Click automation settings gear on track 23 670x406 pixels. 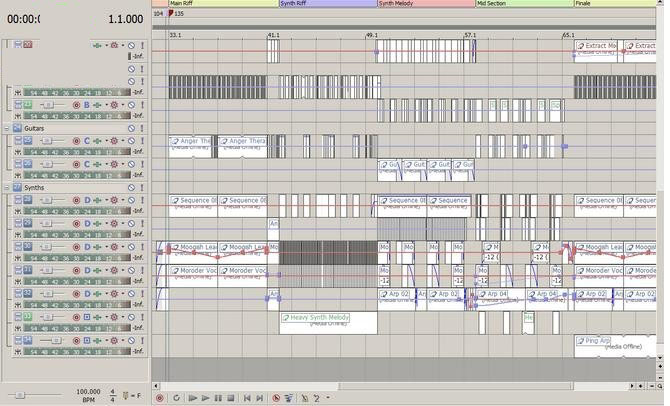pos(114,105)
